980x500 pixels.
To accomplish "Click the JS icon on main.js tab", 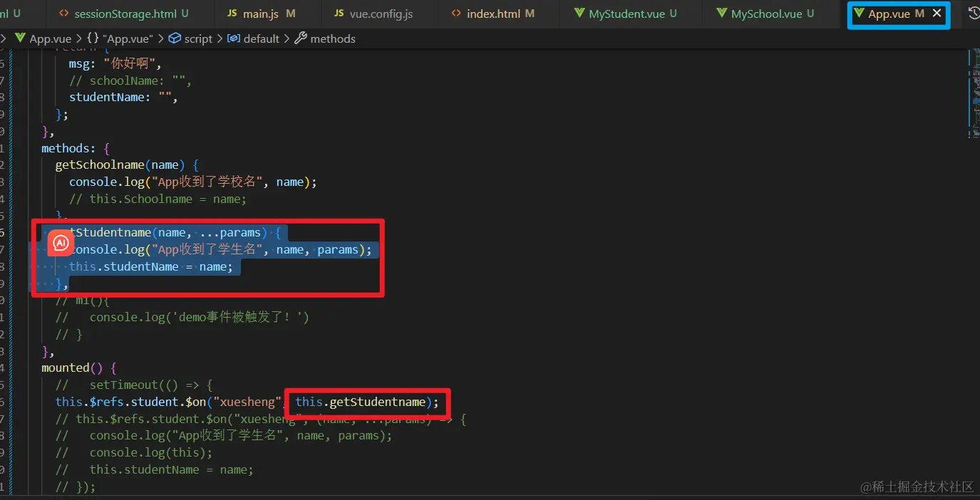I will (233, 14).
